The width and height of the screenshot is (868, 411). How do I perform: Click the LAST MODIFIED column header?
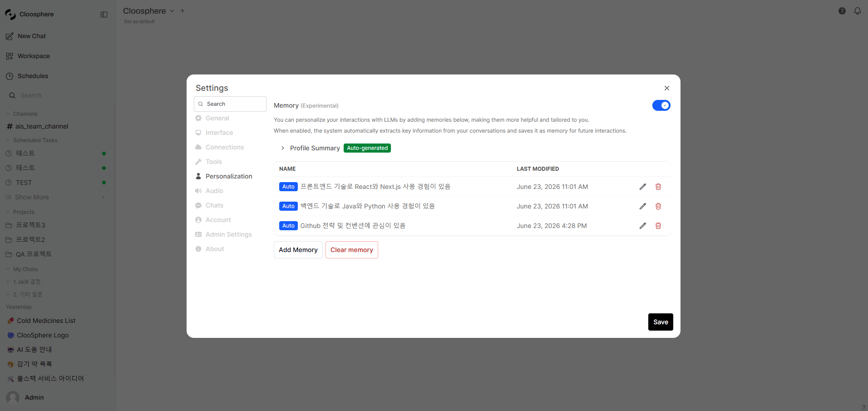(x=538, y=169)
